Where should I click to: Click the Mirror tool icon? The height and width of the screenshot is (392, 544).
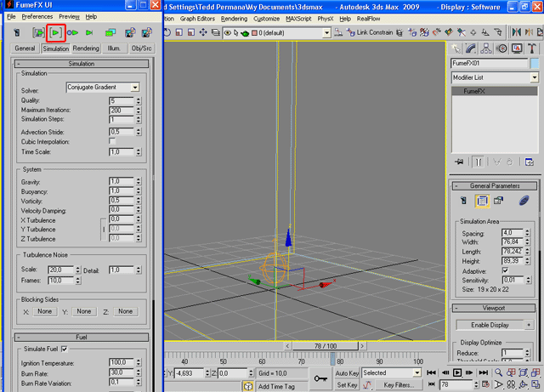click(x=516, y=32)
